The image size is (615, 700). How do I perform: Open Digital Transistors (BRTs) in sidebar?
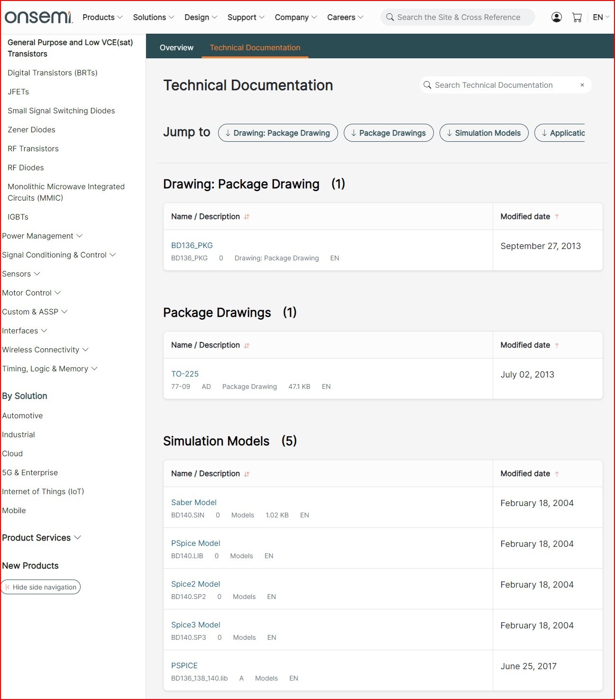pos(53,73)
